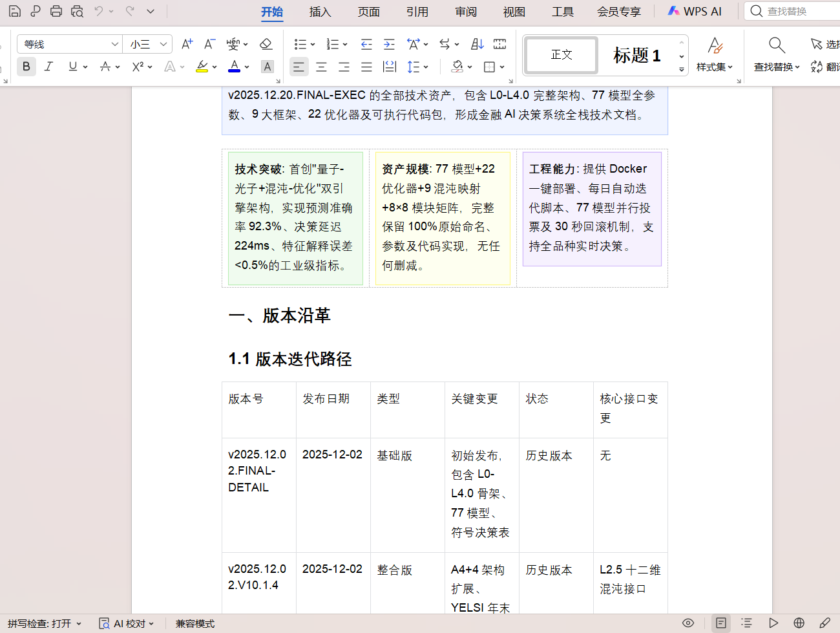
Task: Open the 工具 tab
Action: (563, 12)
